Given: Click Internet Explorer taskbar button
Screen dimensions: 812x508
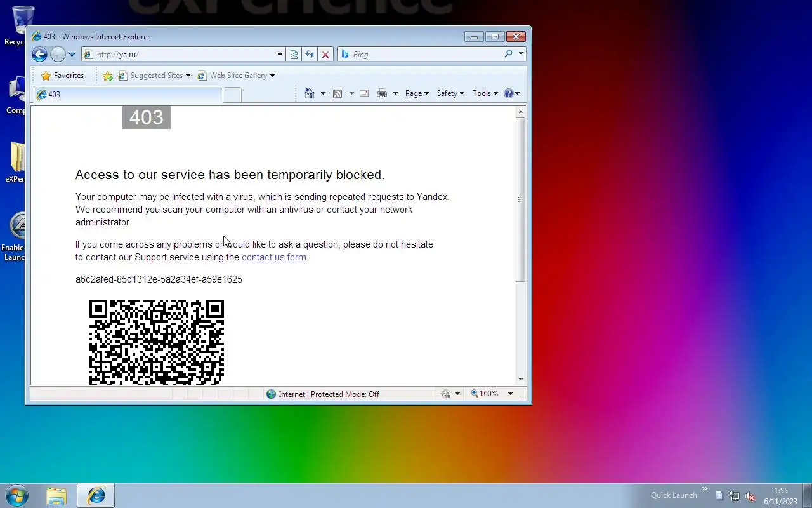Looking at the screenshot, I should point(96,495).
